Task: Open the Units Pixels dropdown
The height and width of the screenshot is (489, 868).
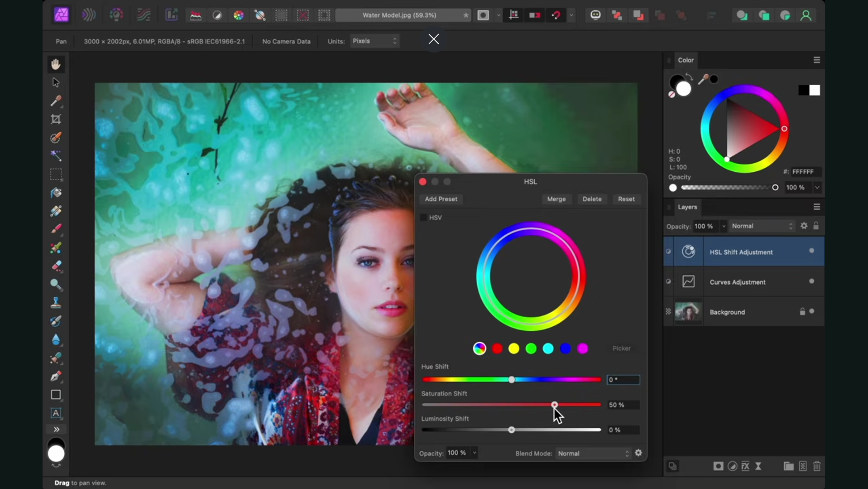Action: pyautogui.click(x=374, y=41)
